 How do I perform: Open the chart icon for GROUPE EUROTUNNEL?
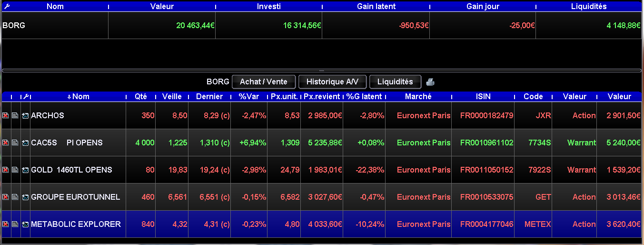click(25, 197)
